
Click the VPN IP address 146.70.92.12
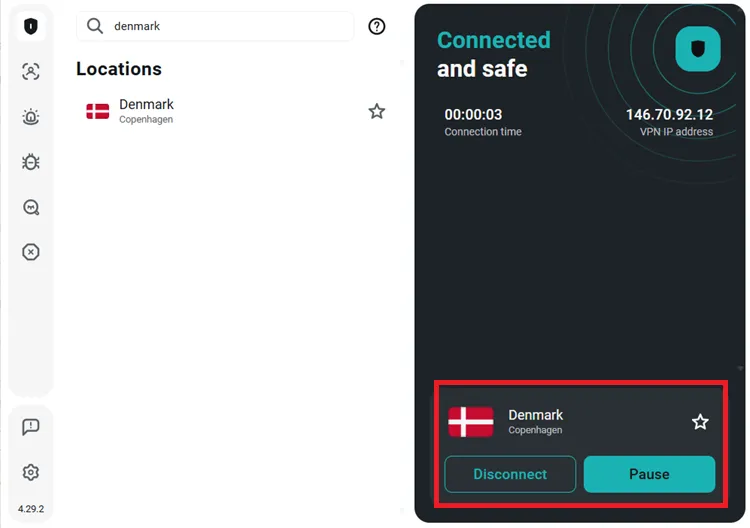(669, 115)
